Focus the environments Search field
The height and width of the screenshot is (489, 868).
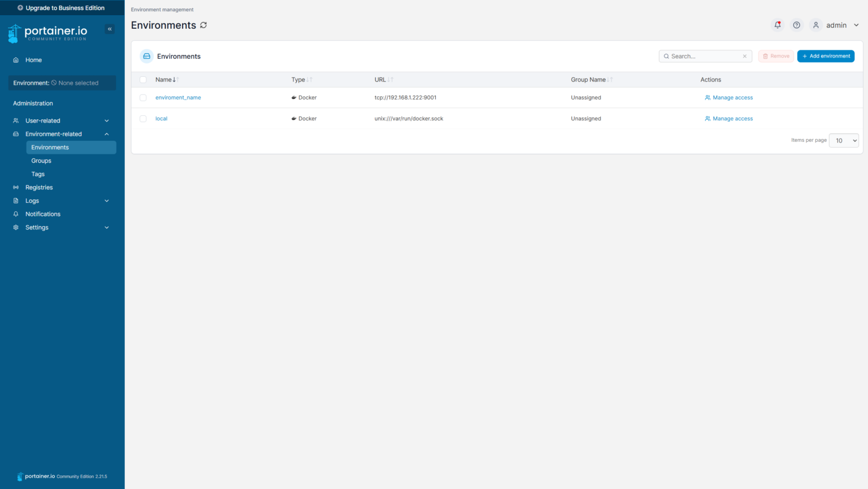tap(704, 57)
